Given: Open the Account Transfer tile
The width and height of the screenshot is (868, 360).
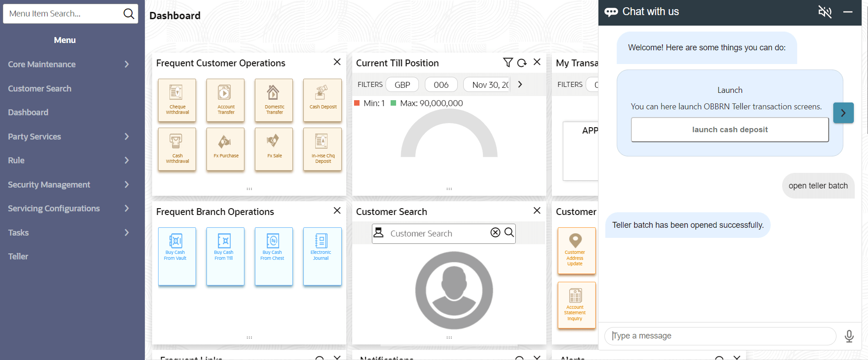Looking at the screenshot, I should [x=225, y=100].
